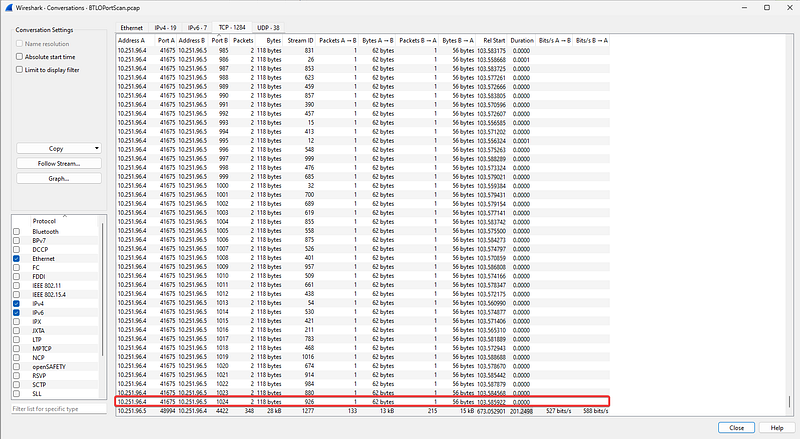This screenshot has width=800, height=439.
Task: Select the row with Port B 985
Action: [362, 51]
